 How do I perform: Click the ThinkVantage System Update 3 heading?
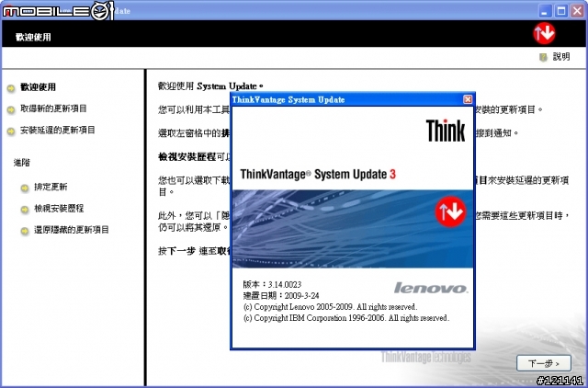pyautogui.click(x=318, y=175)
